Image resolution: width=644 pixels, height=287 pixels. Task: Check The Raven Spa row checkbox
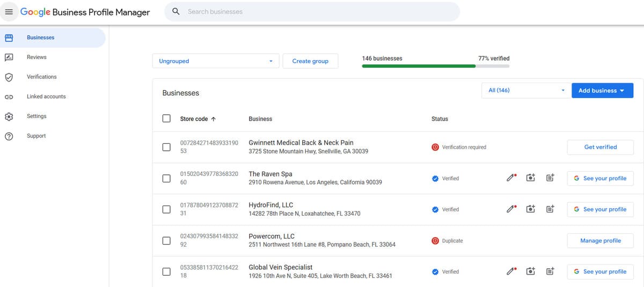coord(166,178)
